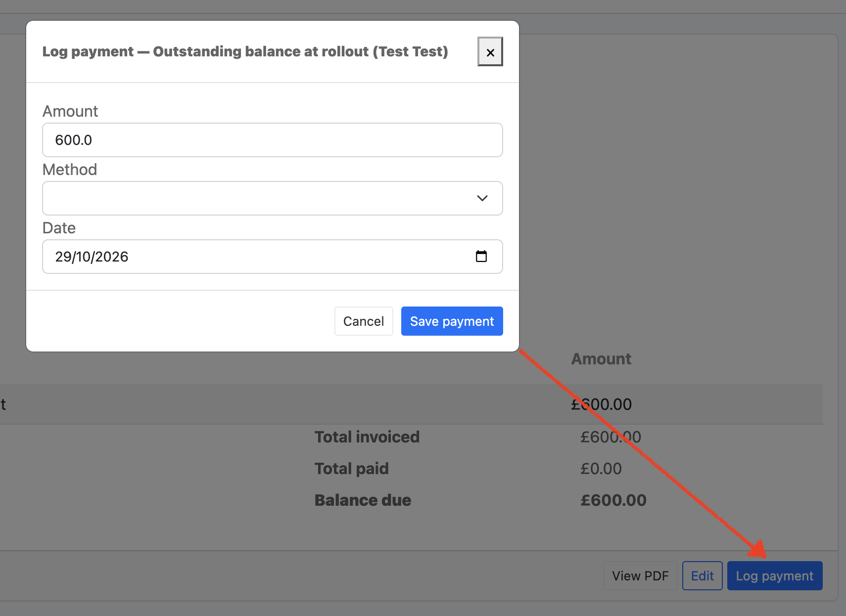Click the Method field label

tap(70, 170)
